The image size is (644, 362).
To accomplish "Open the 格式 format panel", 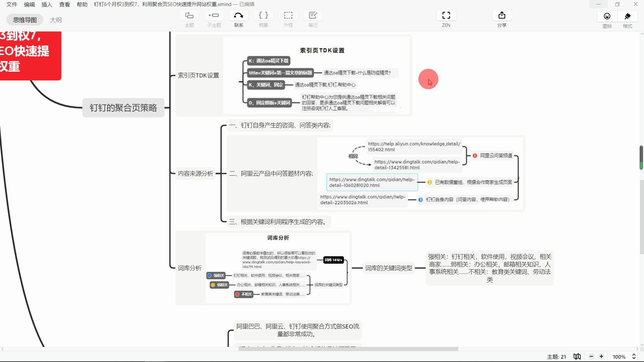I will [x=628, y=20].
